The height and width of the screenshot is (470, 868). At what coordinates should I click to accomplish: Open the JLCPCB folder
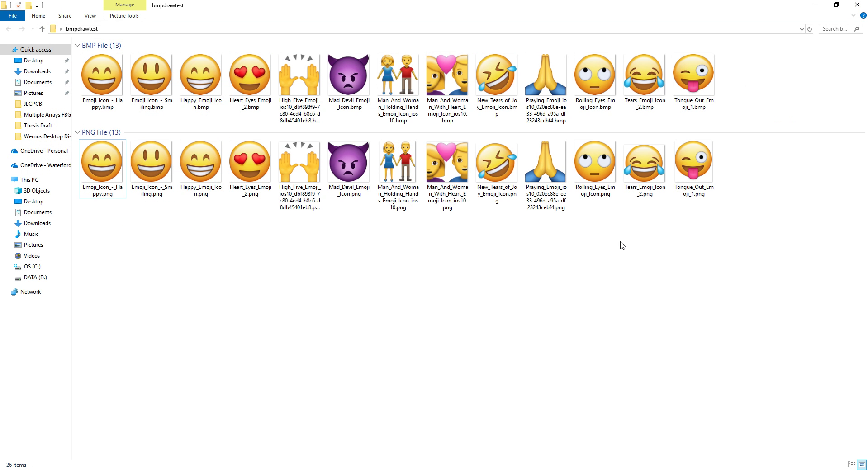click(33, 104)
